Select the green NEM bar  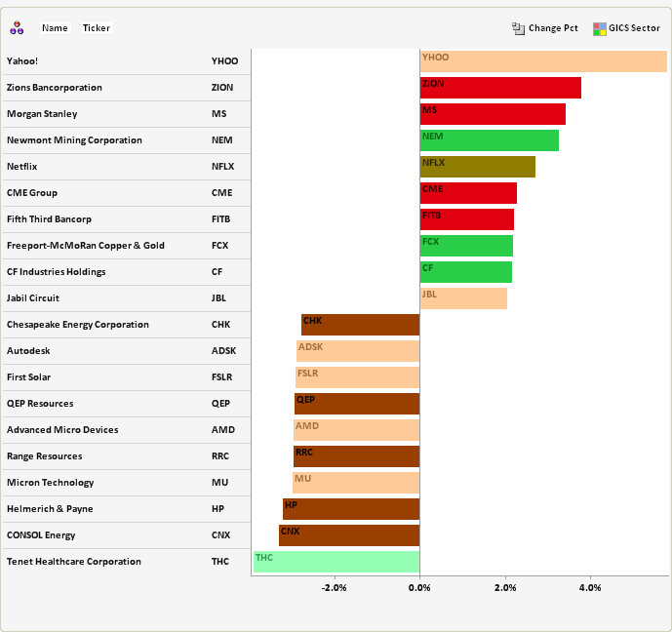tap(490, 140)
